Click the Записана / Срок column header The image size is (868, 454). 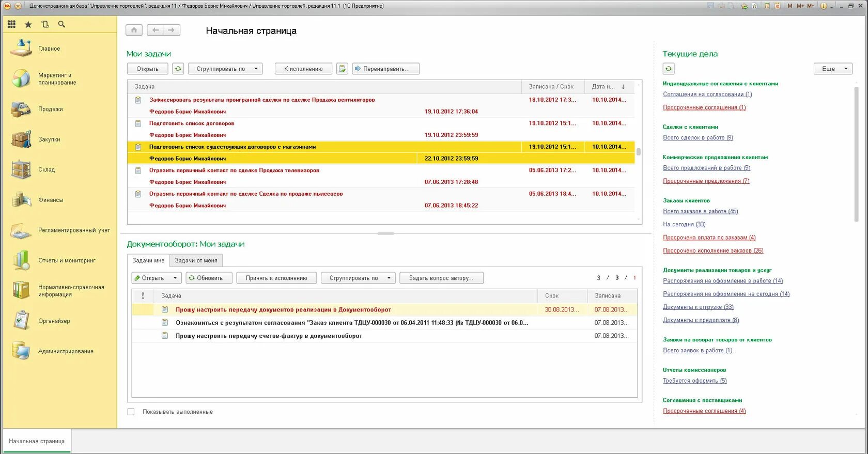(553, 87)
